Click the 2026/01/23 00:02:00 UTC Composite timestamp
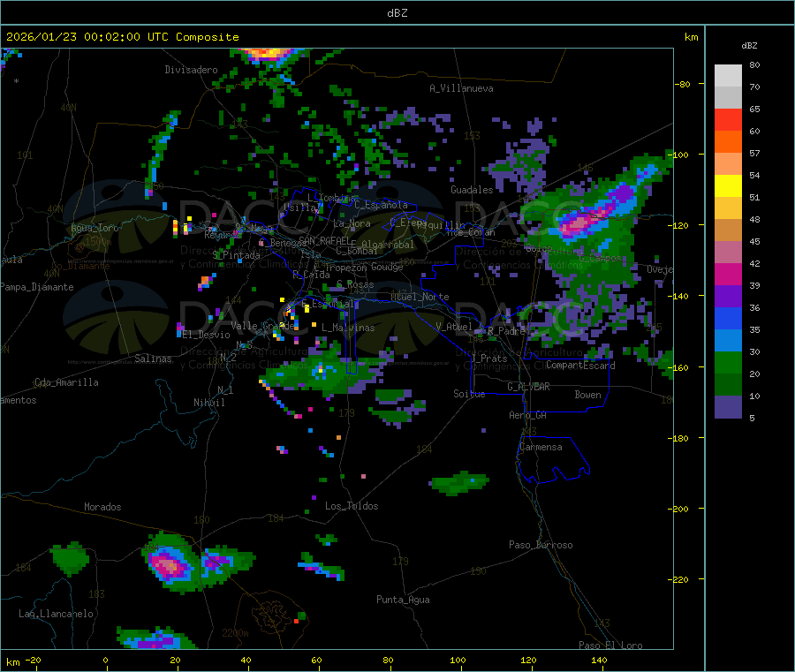 [x=122, y=37]
